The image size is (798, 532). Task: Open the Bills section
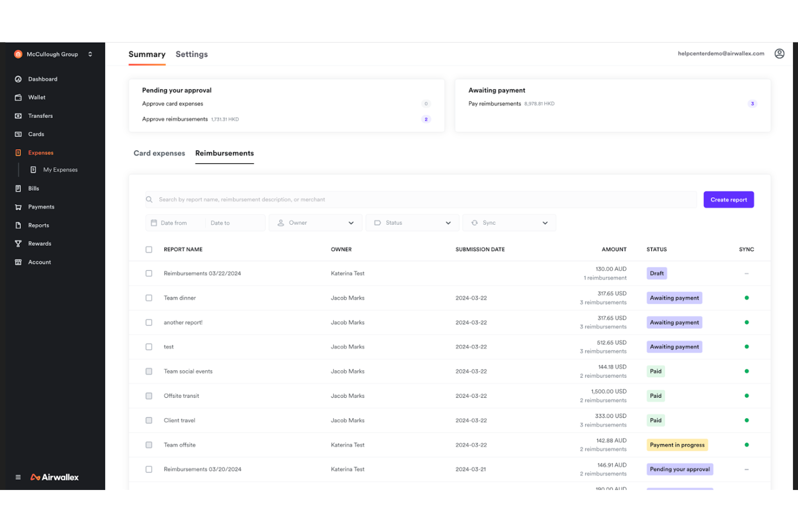[33, 188]
